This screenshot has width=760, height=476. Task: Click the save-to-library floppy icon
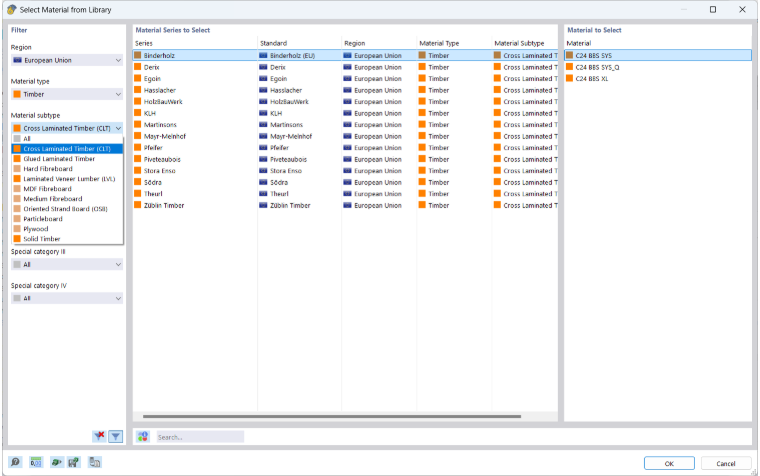74,462
